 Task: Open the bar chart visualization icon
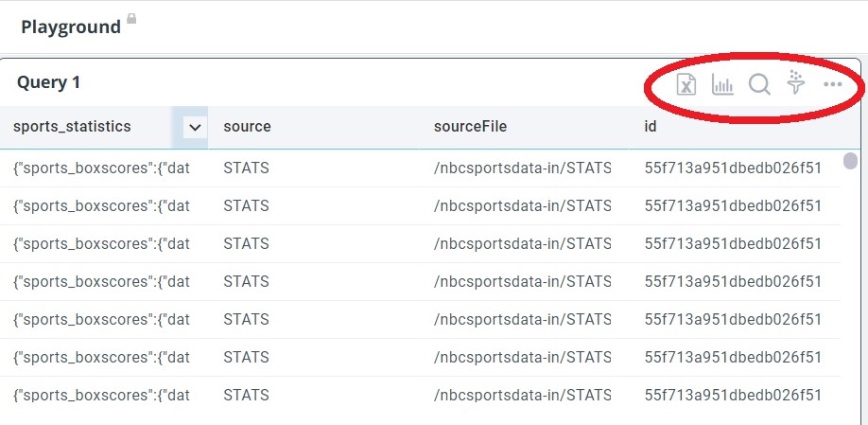(722, 85)
